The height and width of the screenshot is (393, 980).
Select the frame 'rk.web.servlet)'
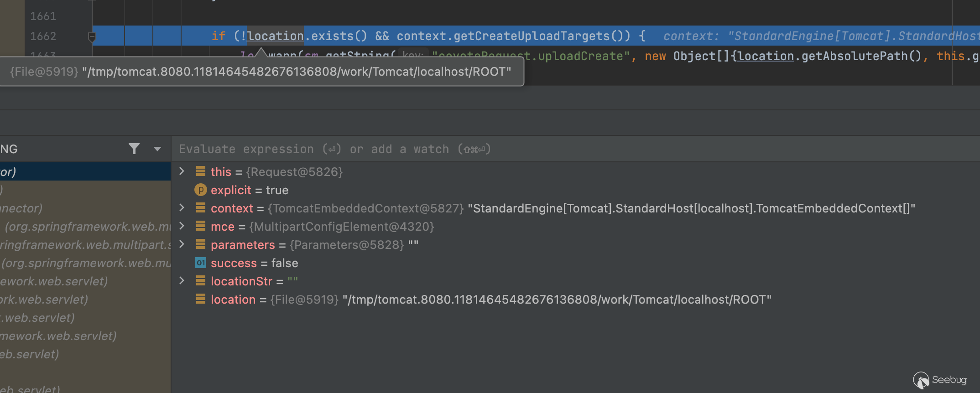tap(85, 300)
